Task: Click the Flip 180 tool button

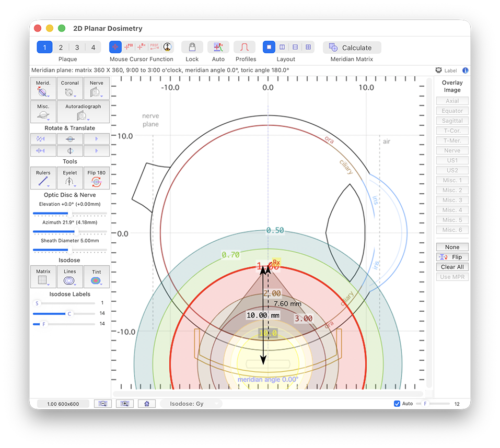Action: (96, 179)
